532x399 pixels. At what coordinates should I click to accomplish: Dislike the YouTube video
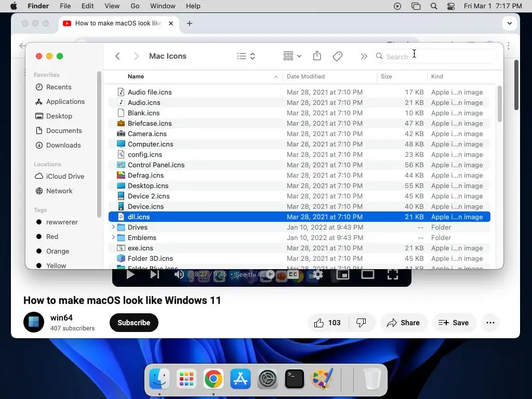[361, 323]
